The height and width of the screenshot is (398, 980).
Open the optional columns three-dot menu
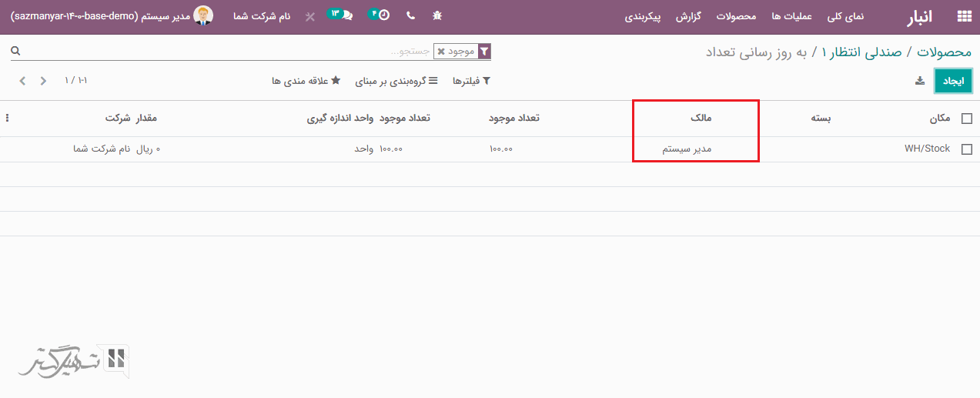click(8, 119)
